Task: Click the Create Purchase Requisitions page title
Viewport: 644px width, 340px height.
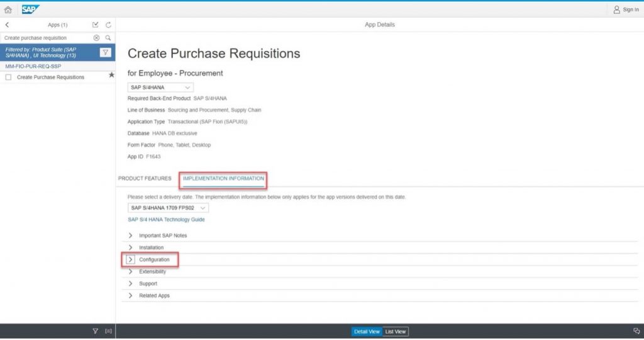Action: [x=214, y=54]
